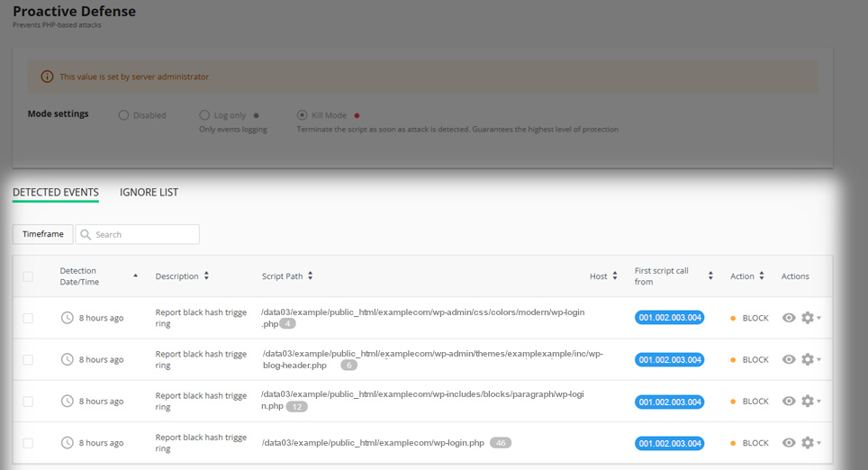The width and height of the screenshot is (868, 470).
Task: Switch to Detected Events tab
Action: (x=55, y=192)
